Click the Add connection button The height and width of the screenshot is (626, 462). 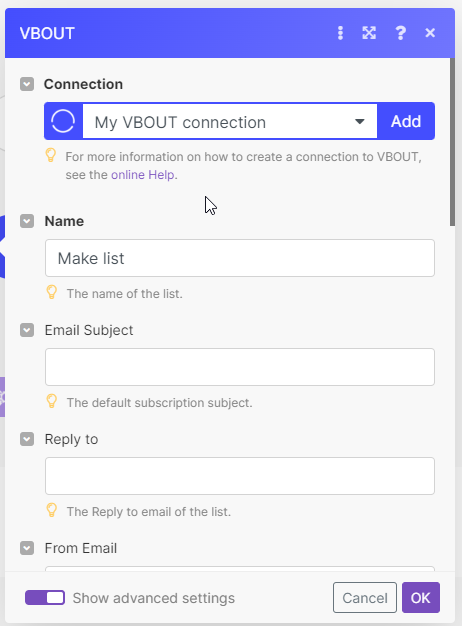tap(406, 121)
